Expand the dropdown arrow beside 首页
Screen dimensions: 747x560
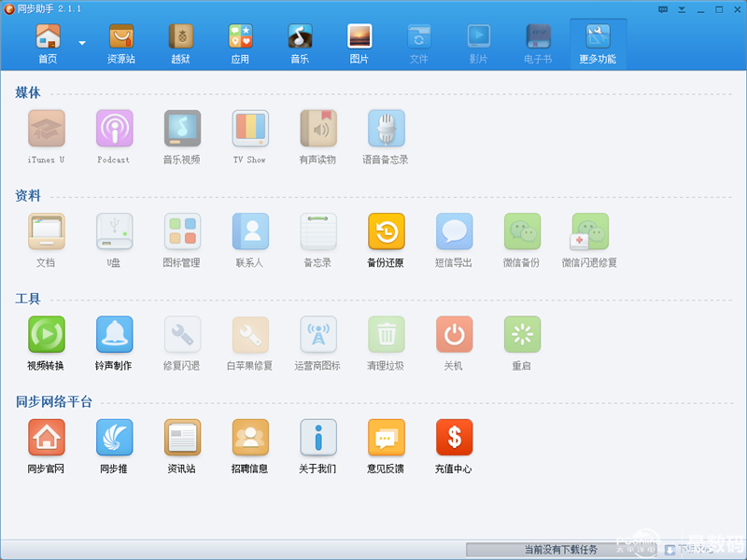coord(81,41)
